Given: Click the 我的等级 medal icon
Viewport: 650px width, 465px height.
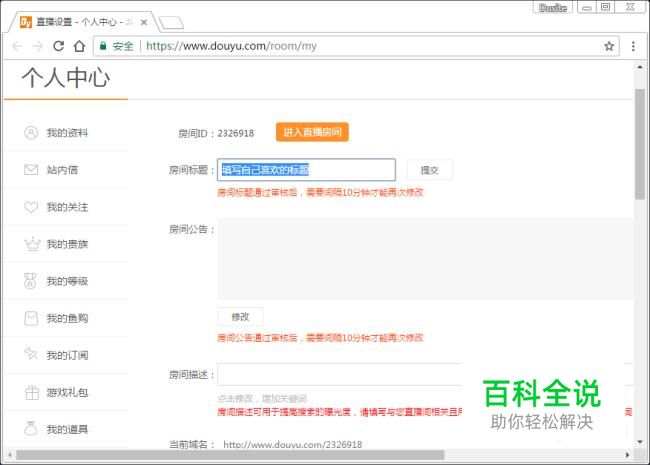Looking at the screenshot, I should (x=30, y=281).
